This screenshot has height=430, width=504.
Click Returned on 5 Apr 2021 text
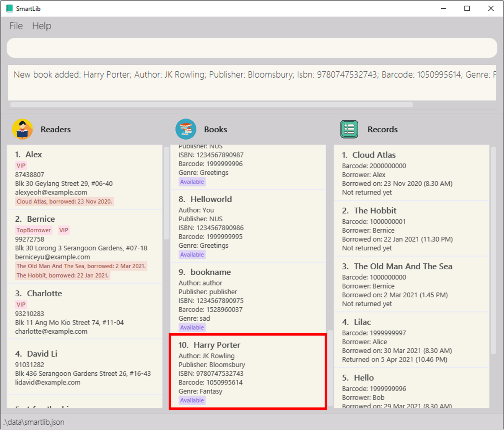(x=395, y=359)
